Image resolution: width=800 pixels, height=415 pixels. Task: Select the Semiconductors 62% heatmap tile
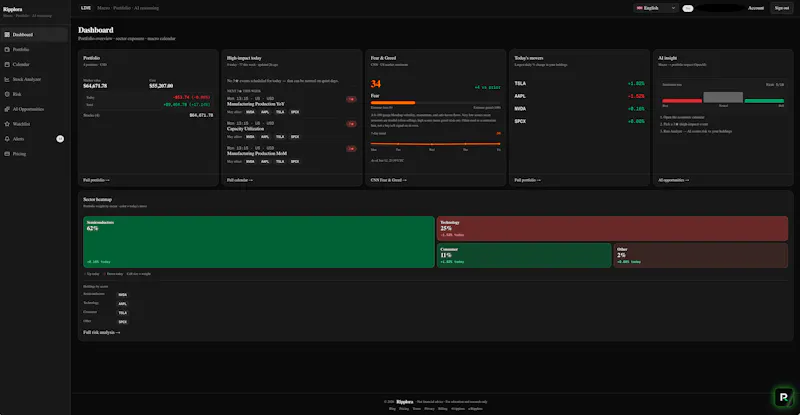point(259,242)
